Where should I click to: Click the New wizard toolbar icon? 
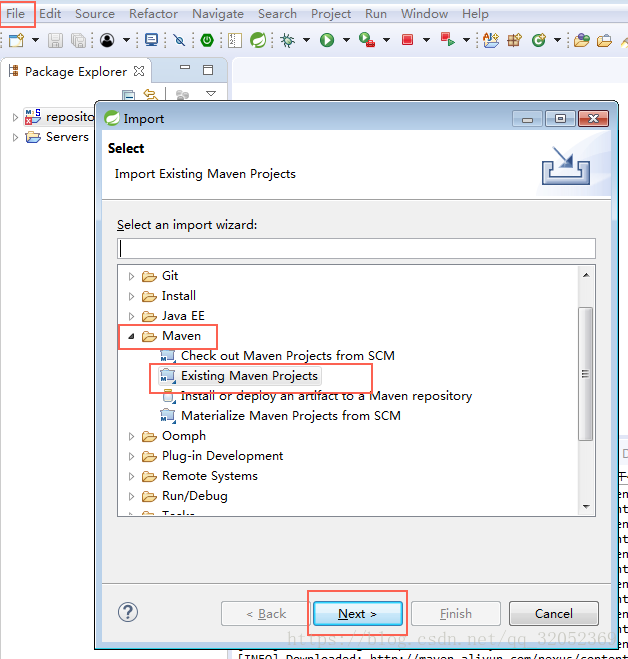coord(17,40)
